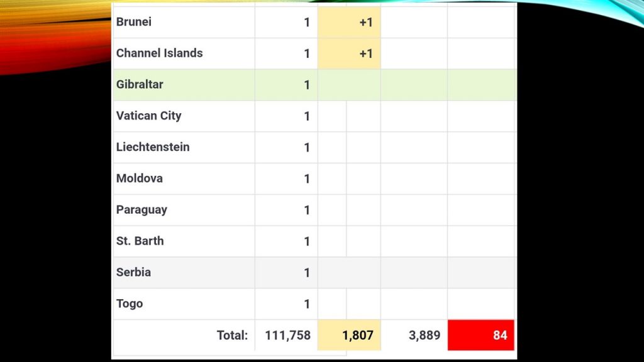Click the Togo country name
This screenshot has height=362, width=644.
point(130,304)
